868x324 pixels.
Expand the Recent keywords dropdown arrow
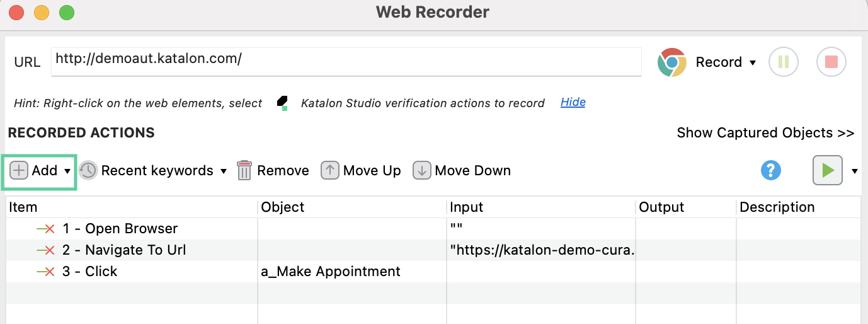[224, 171]
